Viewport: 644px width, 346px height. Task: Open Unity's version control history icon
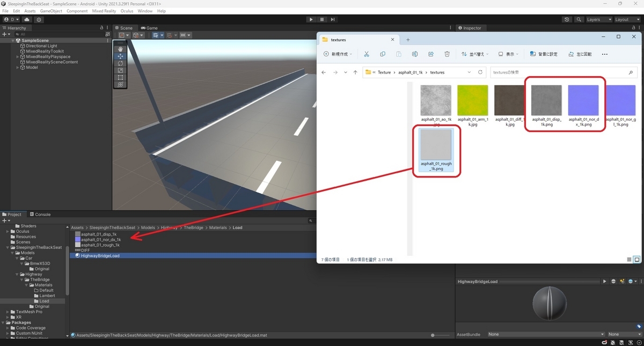tap(567, 19)
